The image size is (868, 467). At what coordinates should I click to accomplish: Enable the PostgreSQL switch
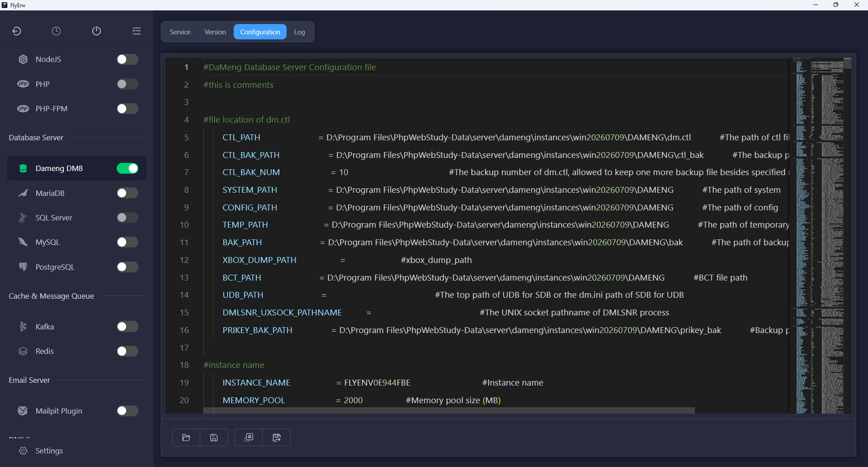point(127,267)
